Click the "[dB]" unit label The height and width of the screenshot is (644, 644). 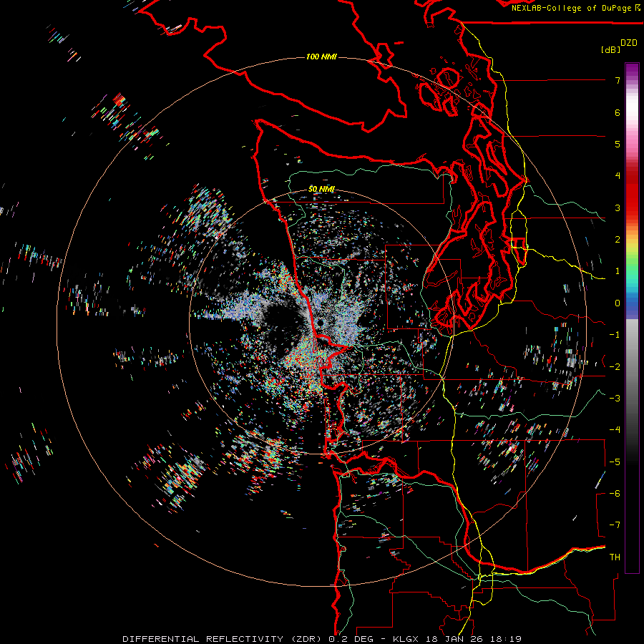click(x=610, y=49)
